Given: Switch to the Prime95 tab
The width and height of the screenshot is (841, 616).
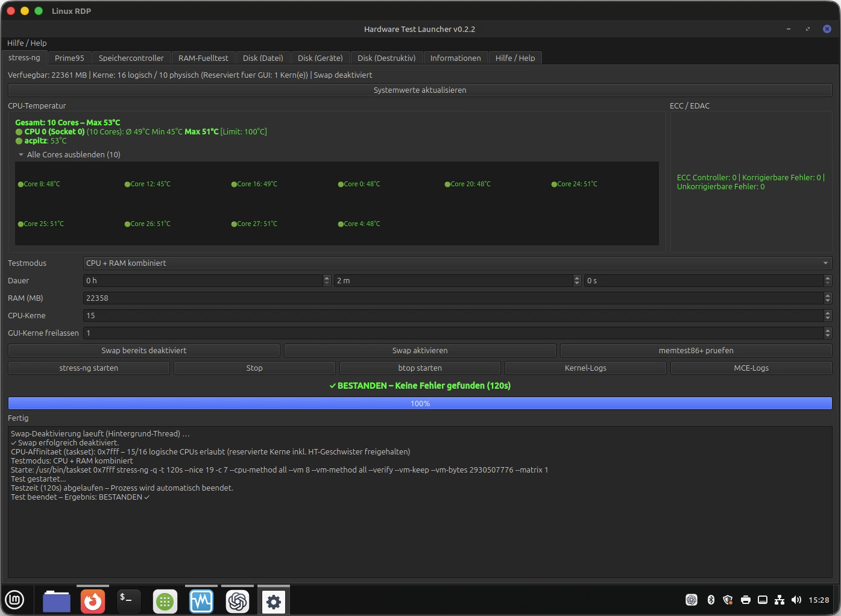Looking at the screenshot, I should 69,58.
